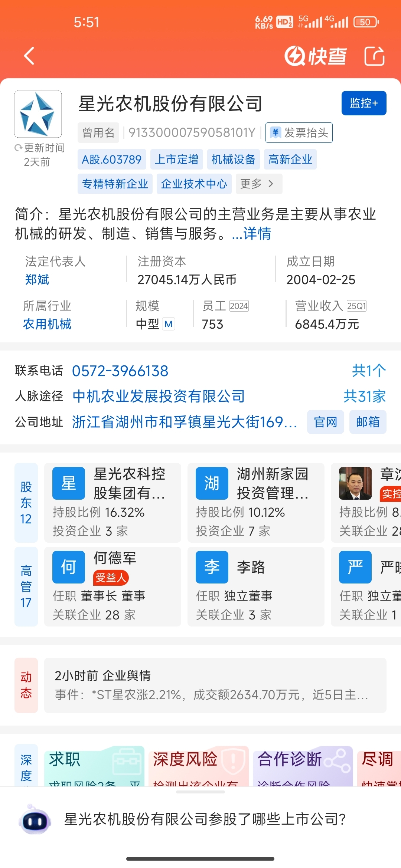401x868 pixels.
Task: Tap the HD2 status bar icon
Action: click(x=285, y=22)
